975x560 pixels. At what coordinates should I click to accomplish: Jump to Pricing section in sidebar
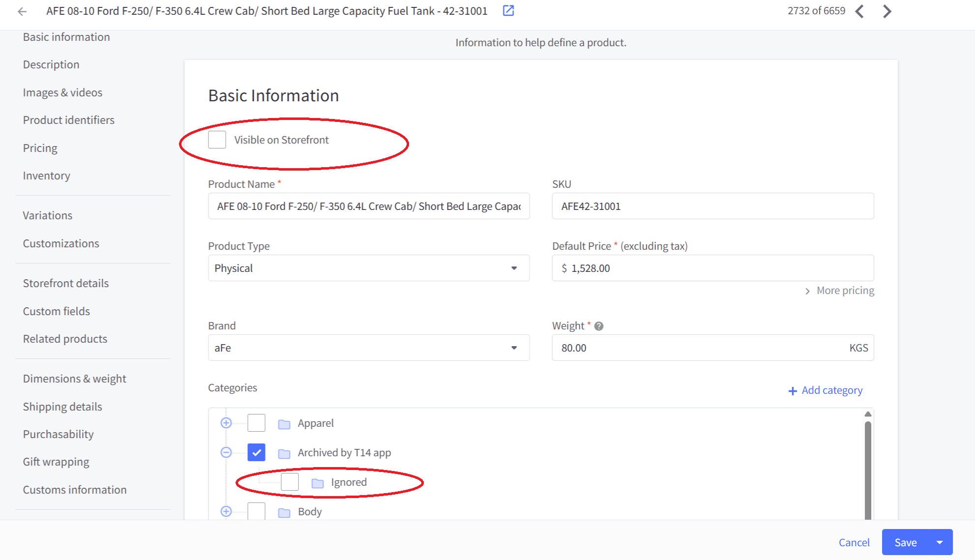[x=40, y=148]
